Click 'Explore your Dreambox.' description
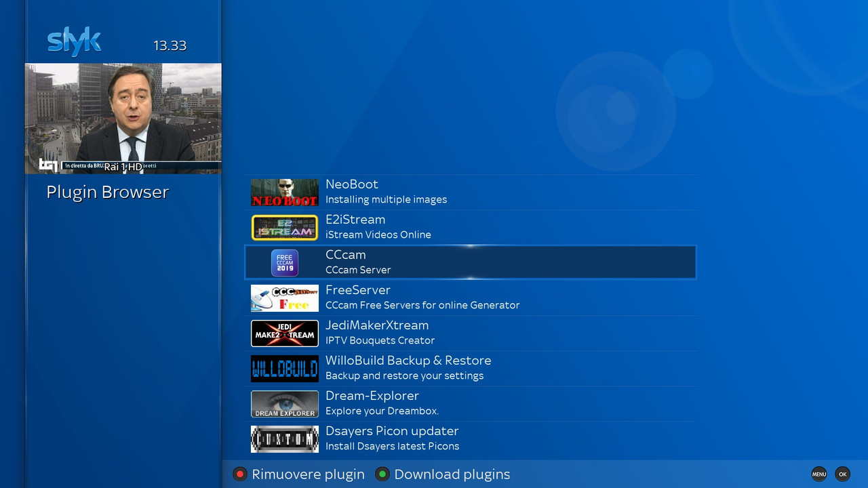Viewport: 868px width, 488px height. click(382, 411)
